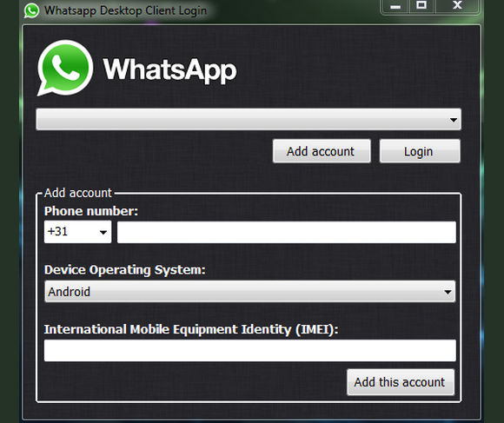The width and height of the screenshot is (504, 423).
Task: Expand the Android operating system dropdown
Action: click(x=249, y=292)
